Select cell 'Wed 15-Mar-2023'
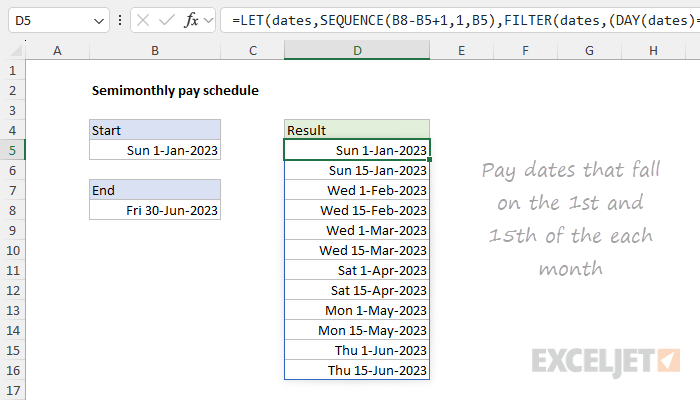The height and width of the screenshot is (400, 700). point(357,250)
